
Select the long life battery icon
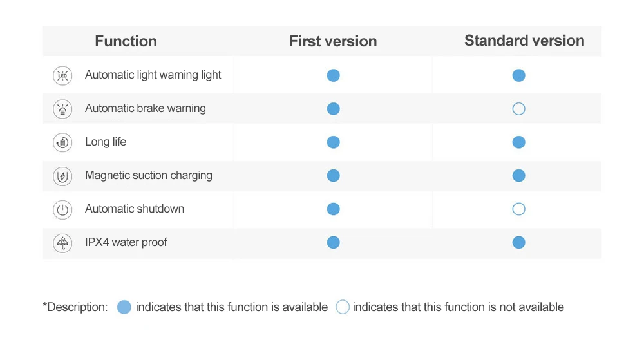pos(62,143)
